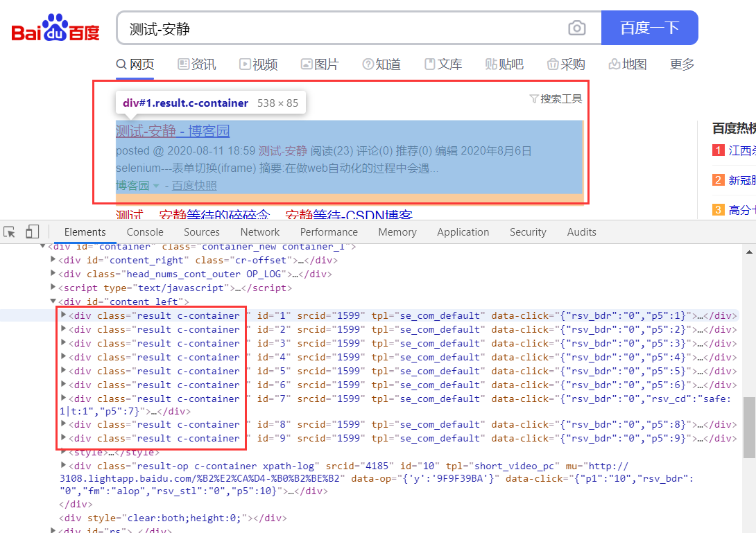Open the 更多 more menu
This screenshot has height=533, width=756.
(681, 63)
